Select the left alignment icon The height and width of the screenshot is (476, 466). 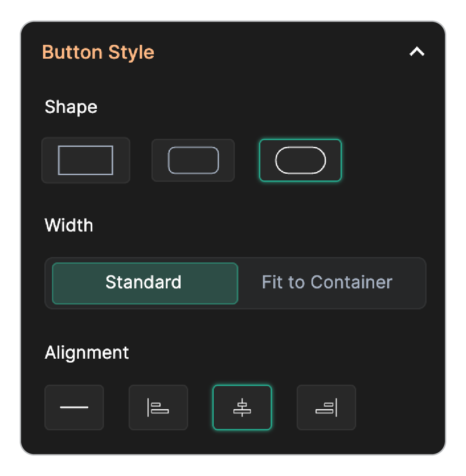[158, 407]
